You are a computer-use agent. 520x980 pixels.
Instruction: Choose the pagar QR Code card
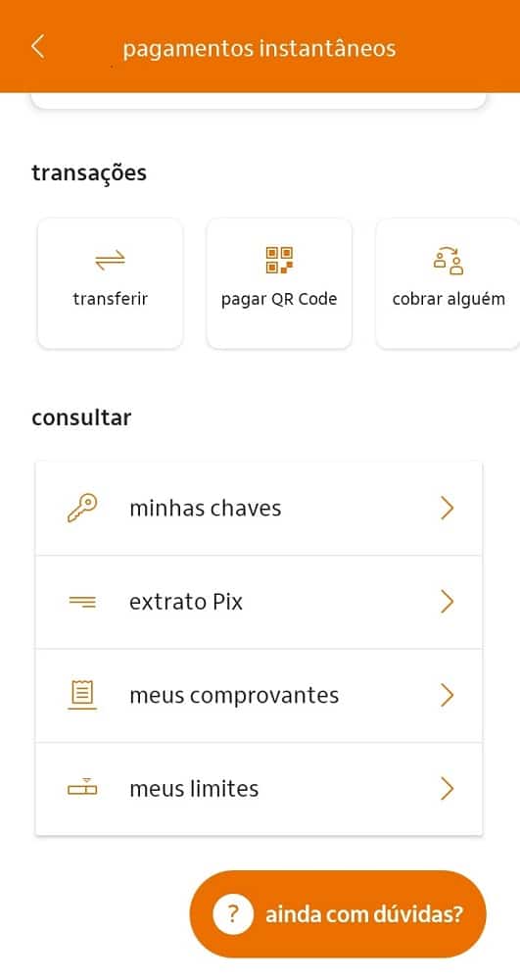click(279, 283)
